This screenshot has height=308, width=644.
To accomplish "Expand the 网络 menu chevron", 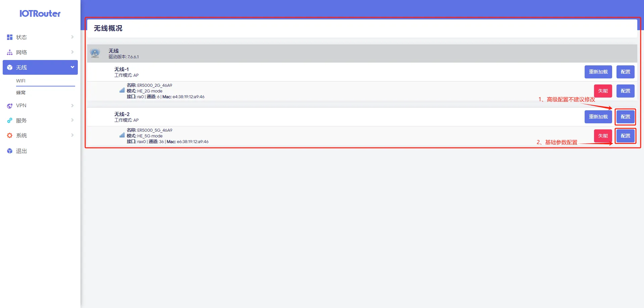I will (x=72, y=52).
